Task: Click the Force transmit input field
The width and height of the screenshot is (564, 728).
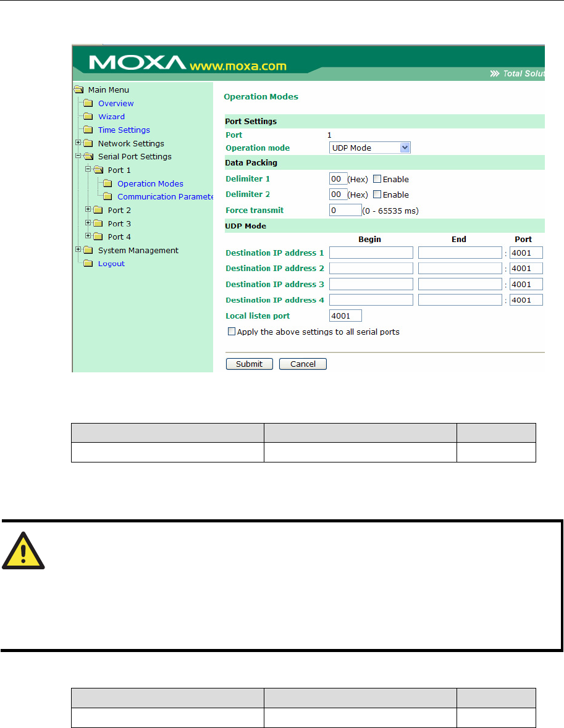Action: [346, 211]
